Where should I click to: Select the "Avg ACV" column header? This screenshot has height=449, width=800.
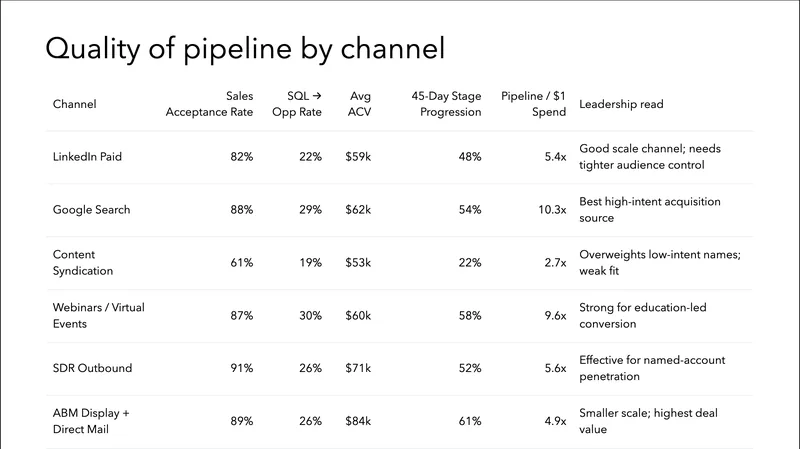pos(359,104)
